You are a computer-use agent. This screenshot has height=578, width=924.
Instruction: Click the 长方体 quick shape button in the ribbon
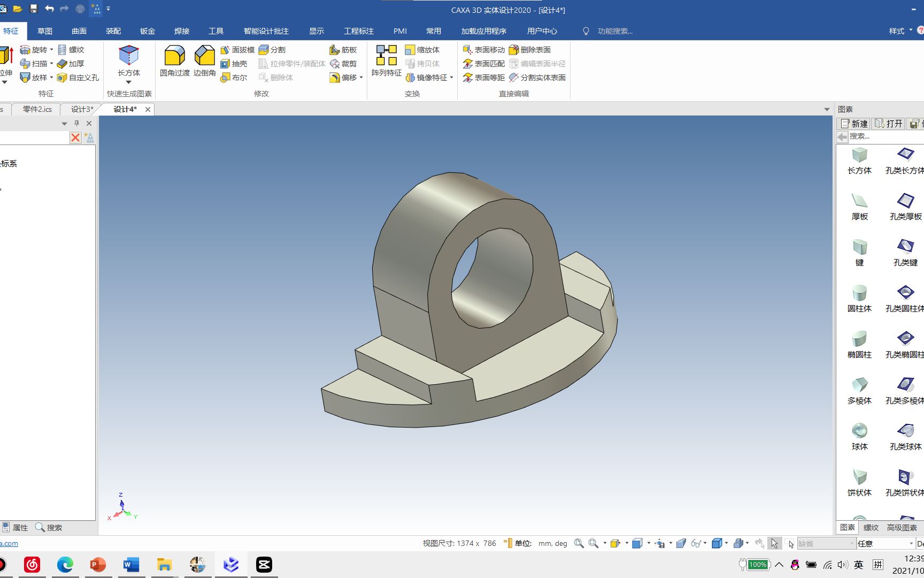[x=129, y=60]
